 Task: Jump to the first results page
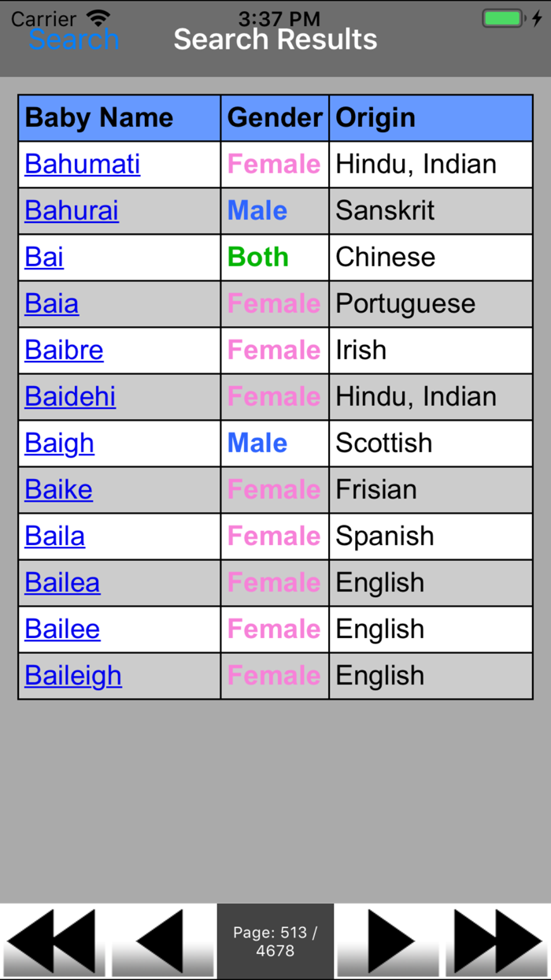[x=54, y=940]
